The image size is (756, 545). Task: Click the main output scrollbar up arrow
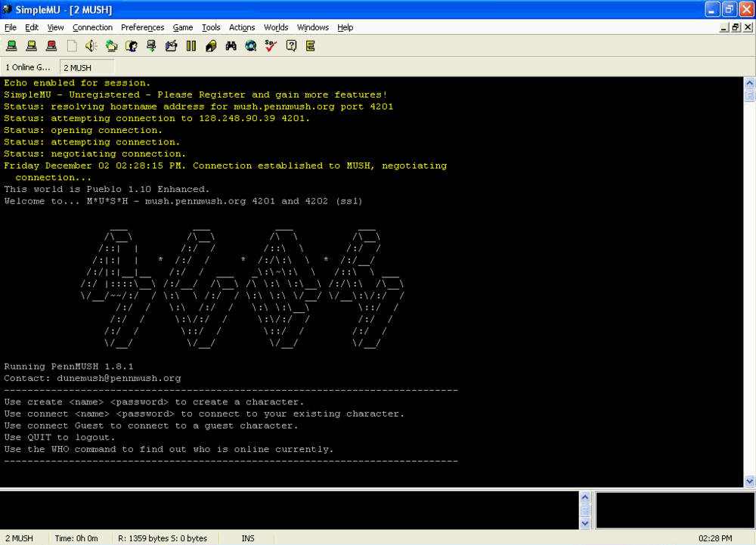click(x=750, y=83)
